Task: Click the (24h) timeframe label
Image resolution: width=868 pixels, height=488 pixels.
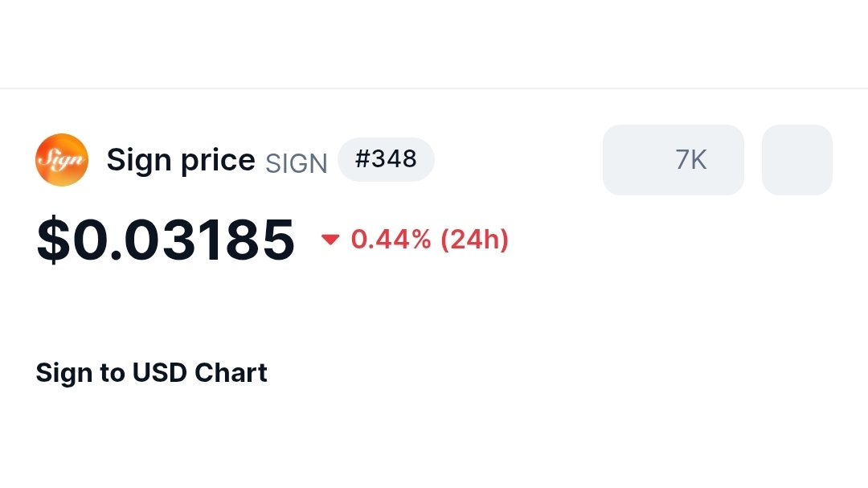Action: 474,240
